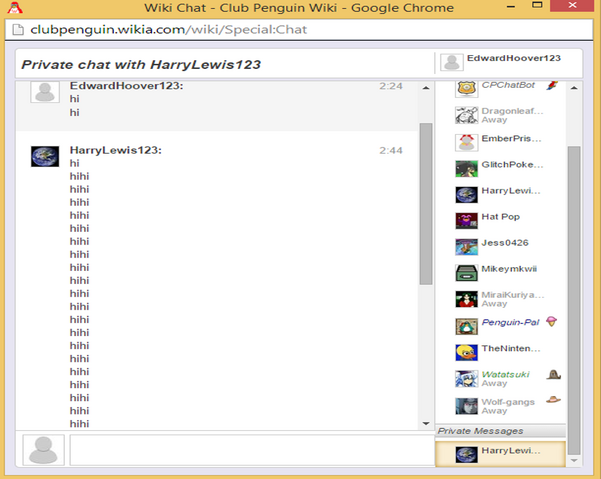
Task: Click the hat badge next to Watatsuki
Action: tap(553, 374)
